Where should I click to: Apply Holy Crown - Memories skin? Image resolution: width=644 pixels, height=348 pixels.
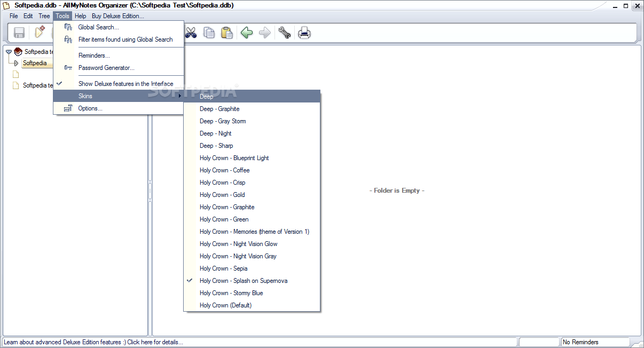tap(252, 232)
